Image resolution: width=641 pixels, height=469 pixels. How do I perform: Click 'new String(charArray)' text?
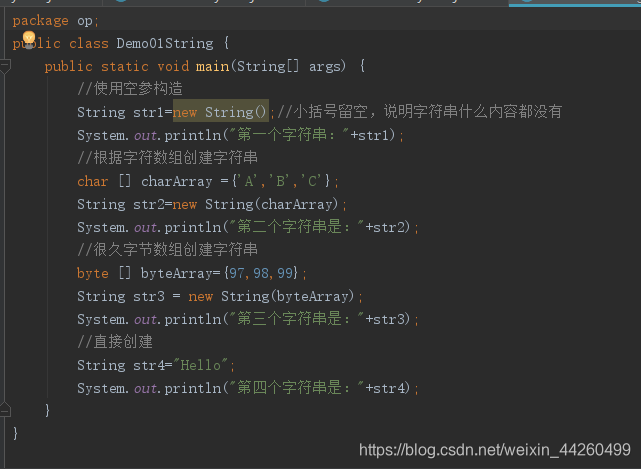point(256,204)
